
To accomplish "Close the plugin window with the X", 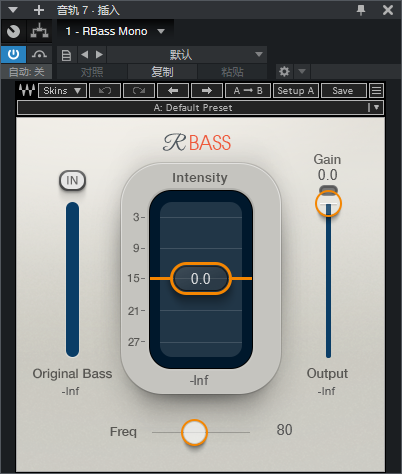I will click(x=388, y=10).
